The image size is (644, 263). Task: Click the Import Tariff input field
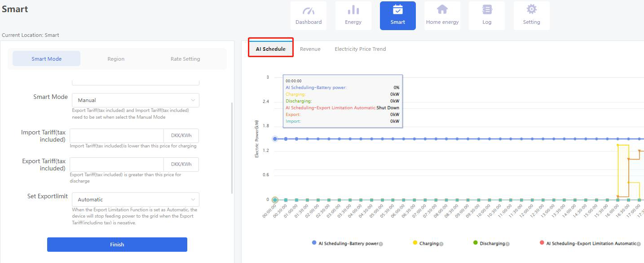click(x=117, y=136)
